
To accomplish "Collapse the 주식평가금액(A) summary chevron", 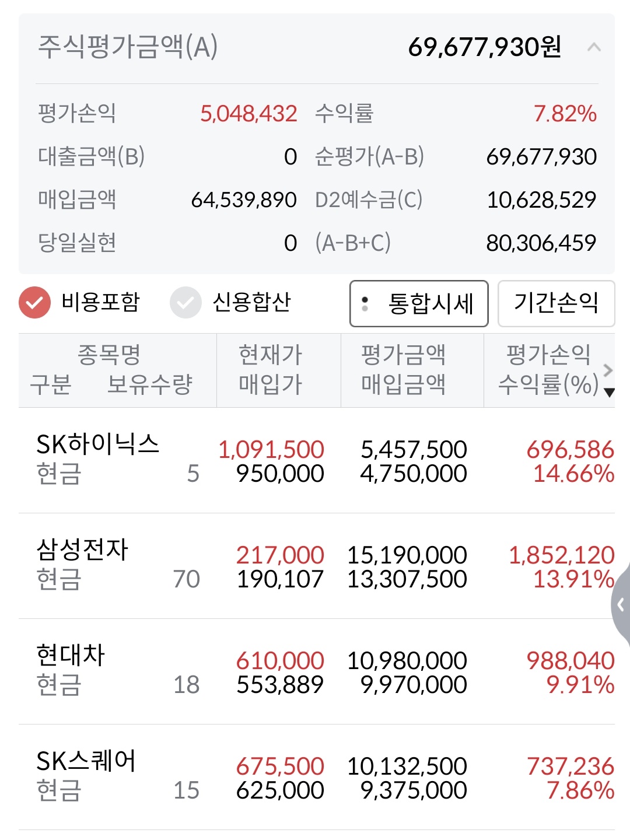I will tap(594, 47).
